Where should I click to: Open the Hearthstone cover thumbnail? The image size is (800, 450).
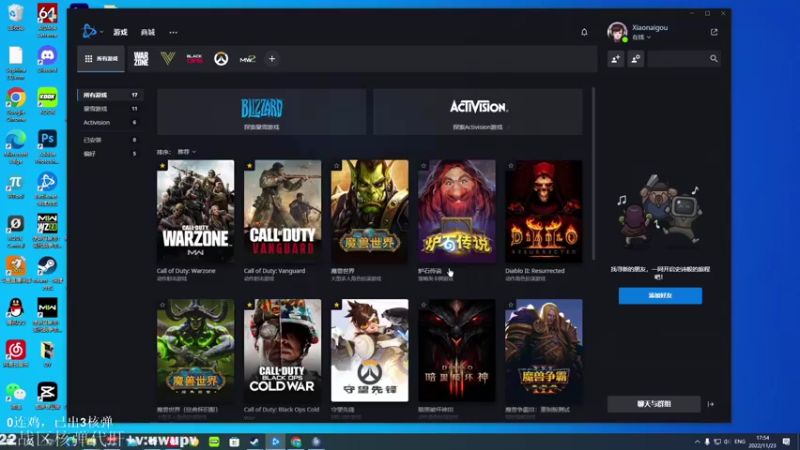tap(457, 211)
